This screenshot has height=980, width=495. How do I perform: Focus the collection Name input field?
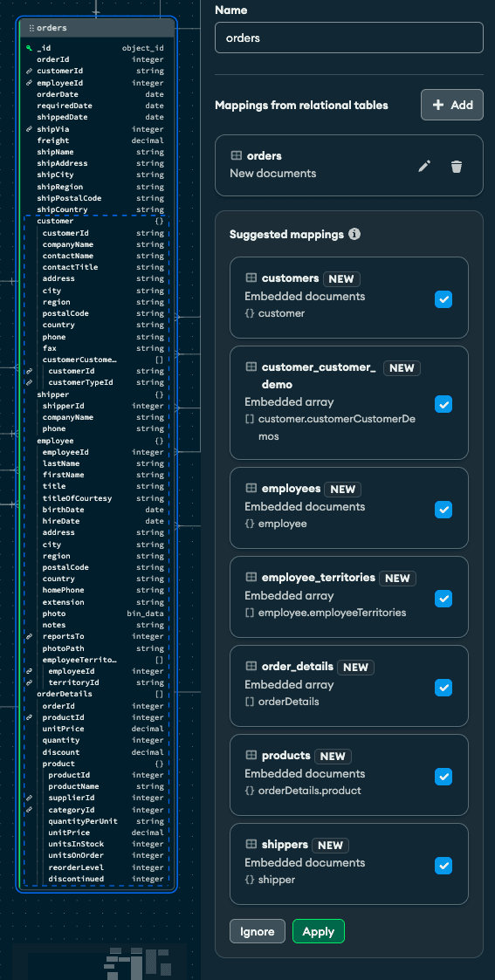(x=348, y=38)
